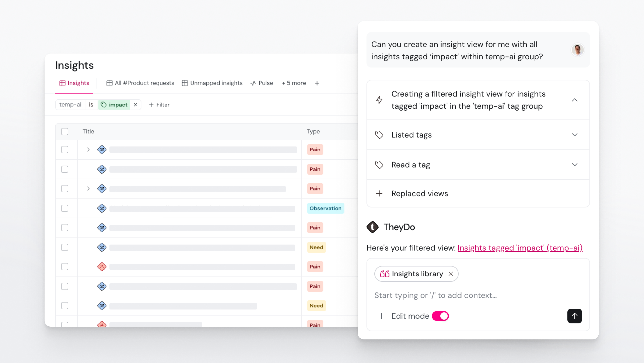Expand the Read a tag step chevron
The width and height of the screenshot is (644, 363).
pyautogui.click(x=574, y=165)
